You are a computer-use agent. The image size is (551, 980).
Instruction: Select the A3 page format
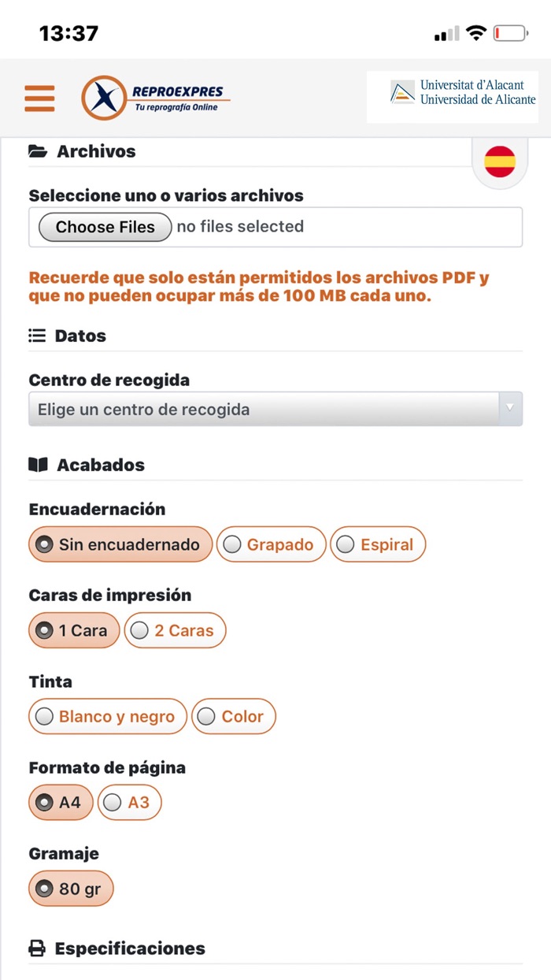click(x=129, y=802)
